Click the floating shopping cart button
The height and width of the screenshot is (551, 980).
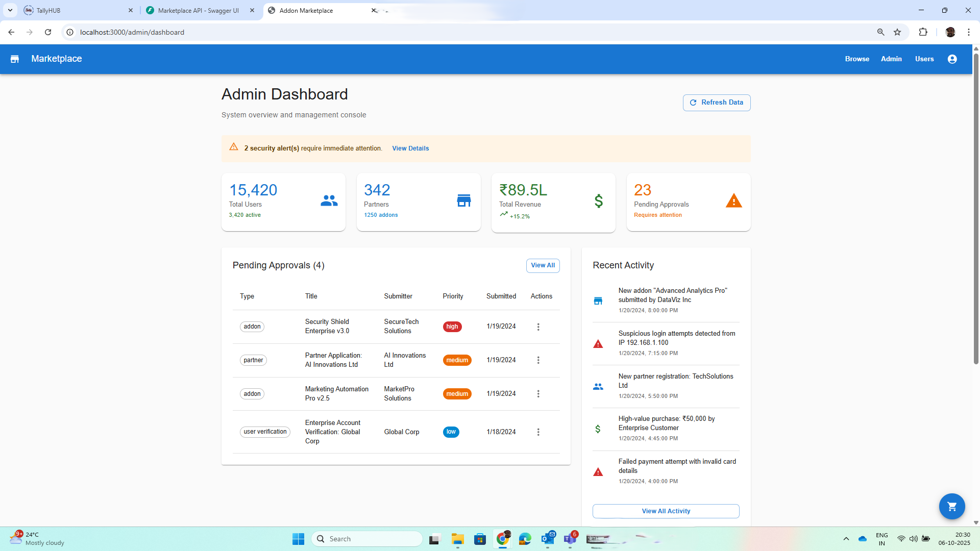click(x=951, y=506)
